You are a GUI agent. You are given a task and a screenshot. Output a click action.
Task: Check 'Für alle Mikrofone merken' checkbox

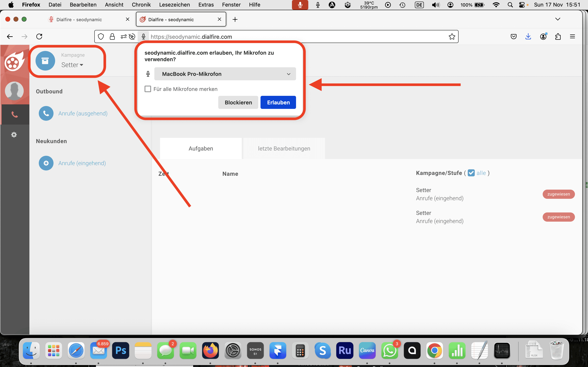coord(148,89)
